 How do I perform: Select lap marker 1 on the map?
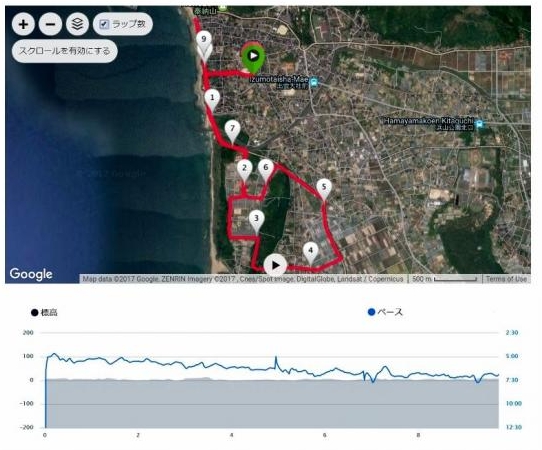[x=212, y=99]
